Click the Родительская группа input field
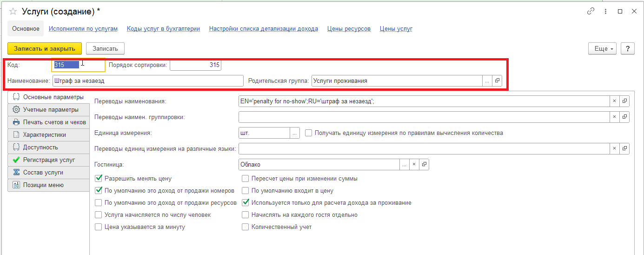644x255 pixels. coord(397,81)
